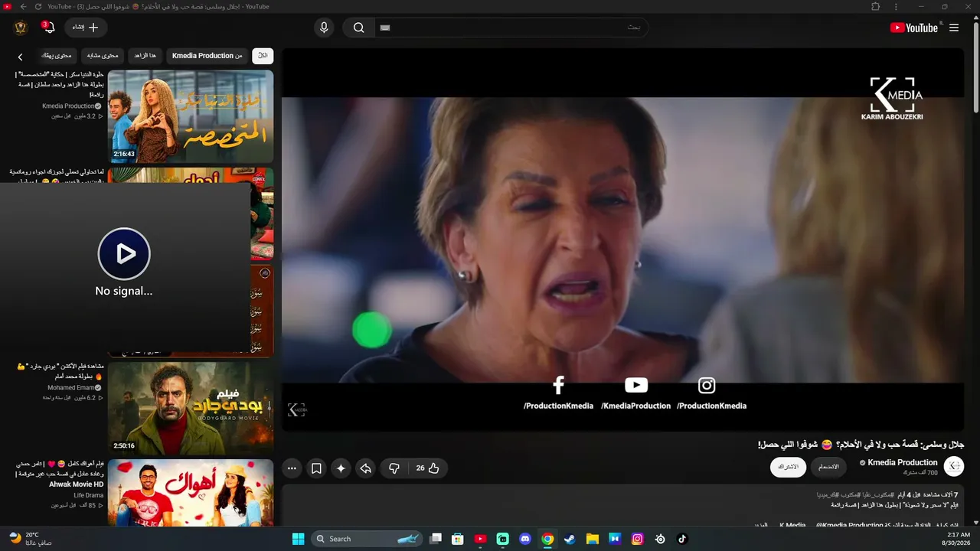Click the 'الانضمام' join button
The height and width of the screenshot is (551, 980).
tap(828, 467)
